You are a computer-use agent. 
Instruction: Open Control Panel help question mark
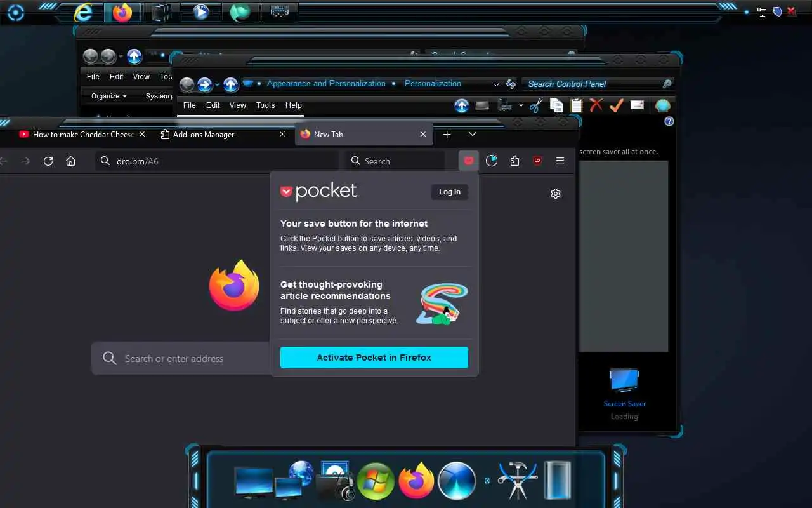pos(669,121)
